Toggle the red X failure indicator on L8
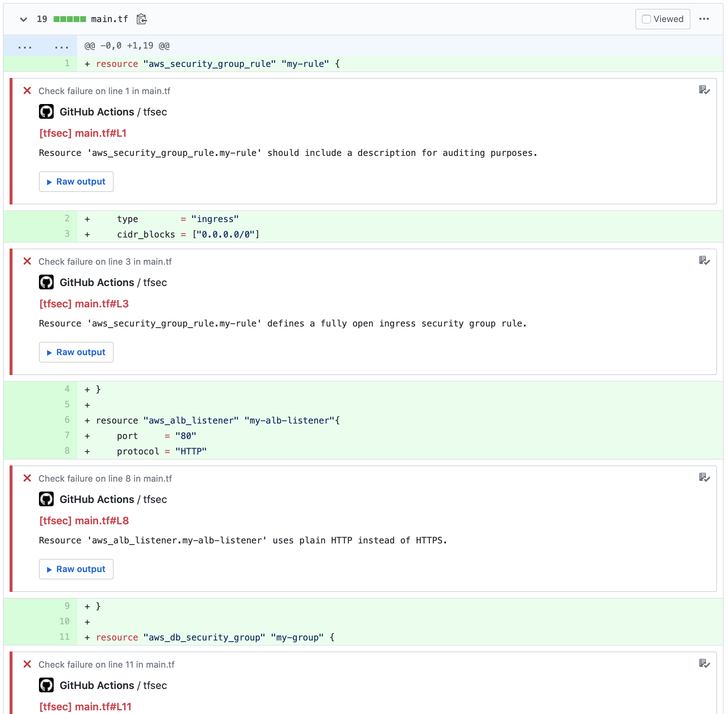This screenshot has height=714, width=728. (28, 478)
